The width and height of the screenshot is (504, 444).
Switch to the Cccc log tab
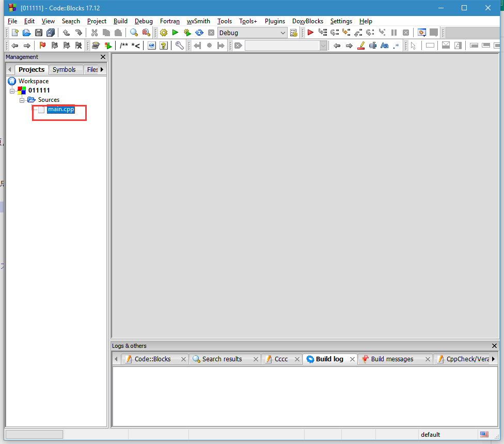281,359
